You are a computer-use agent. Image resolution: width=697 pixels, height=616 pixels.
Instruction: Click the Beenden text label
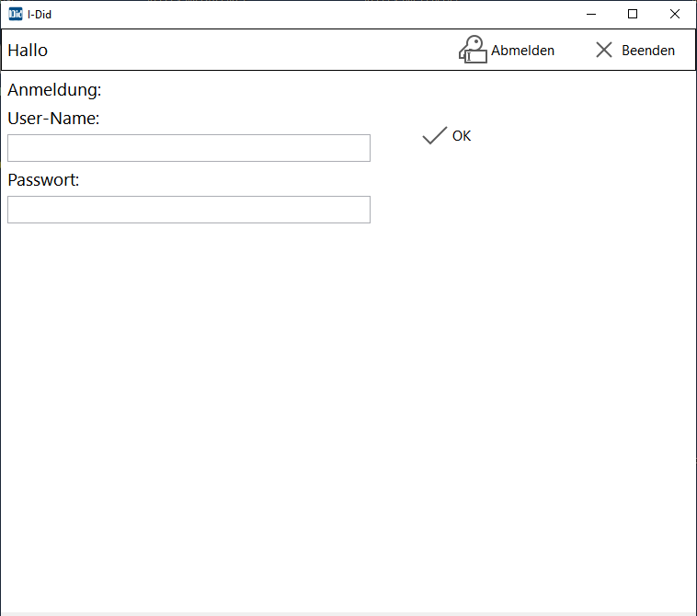(x=647, y=51)
